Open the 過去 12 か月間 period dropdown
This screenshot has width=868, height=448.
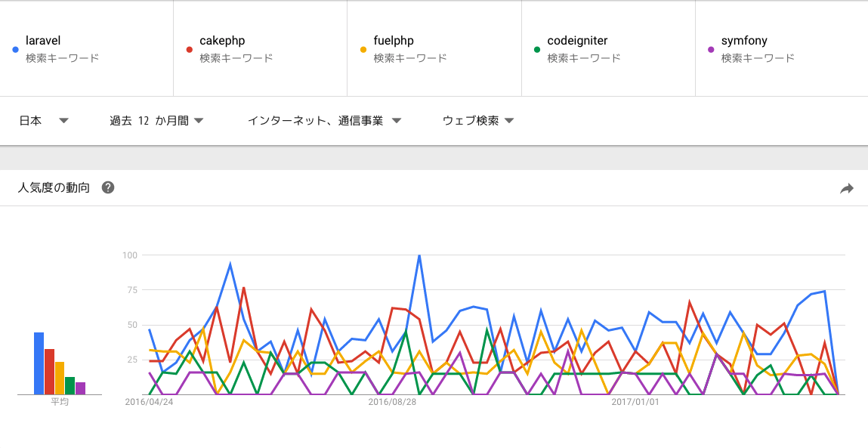(x=156, y=121)
